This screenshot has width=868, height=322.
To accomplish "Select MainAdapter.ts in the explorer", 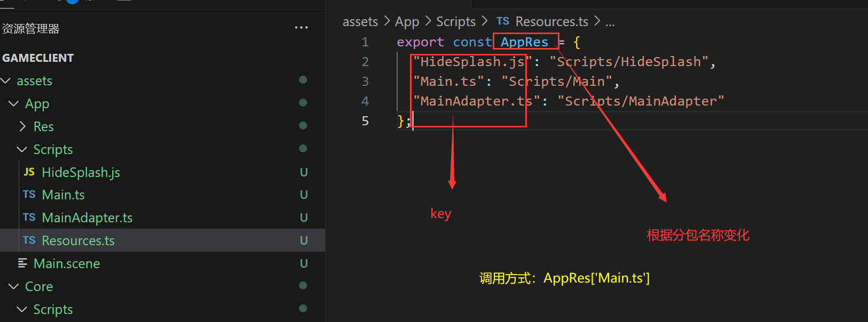I will coord(87,218).
